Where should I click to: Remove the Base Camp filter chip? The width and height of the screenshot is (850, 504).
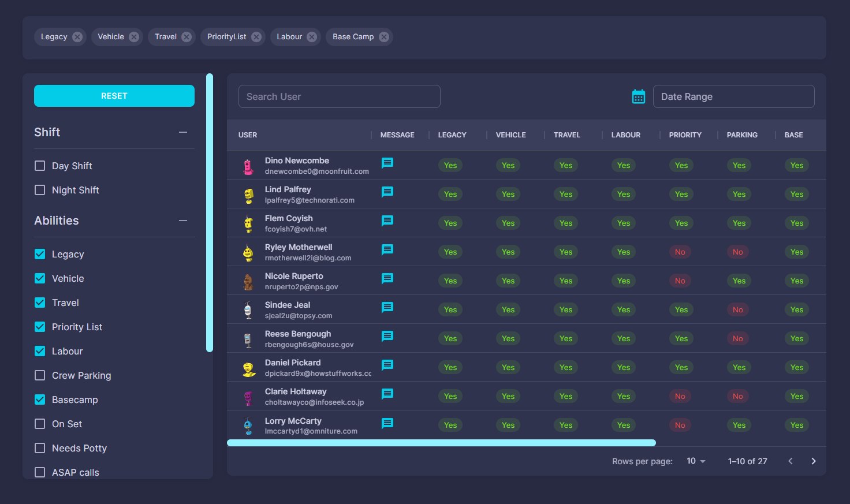(384, 37)
